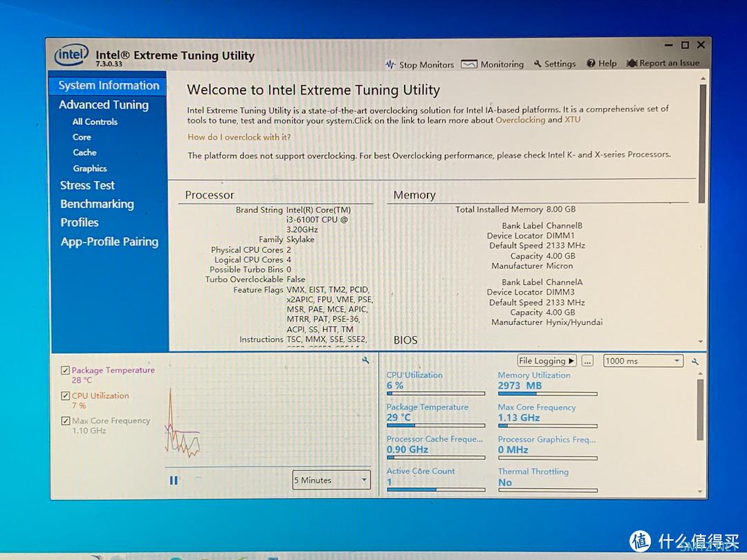Click the Manufacturer Micron entry
The image size is (747, 560).
tap(532, 265)
